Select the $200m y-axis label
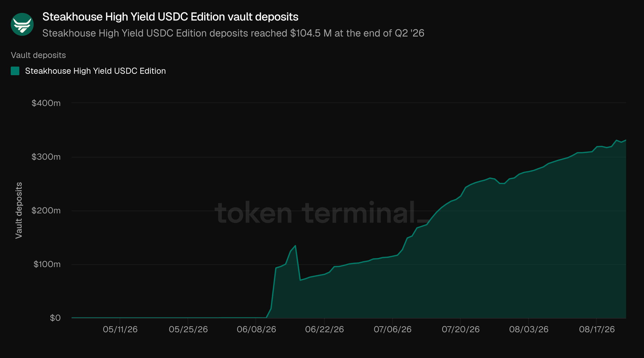Viewport: 644px width, 358px height. pos(46,211)
